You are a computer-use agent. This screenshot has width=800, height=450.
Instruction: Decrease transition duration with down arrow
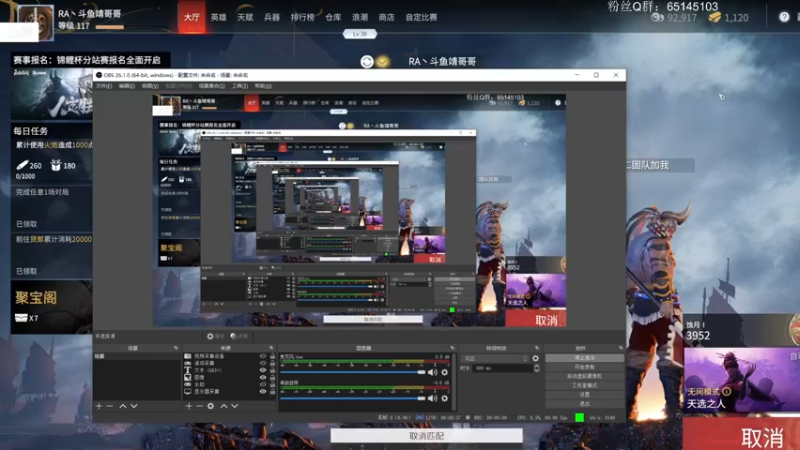click(x=536, y=370)
